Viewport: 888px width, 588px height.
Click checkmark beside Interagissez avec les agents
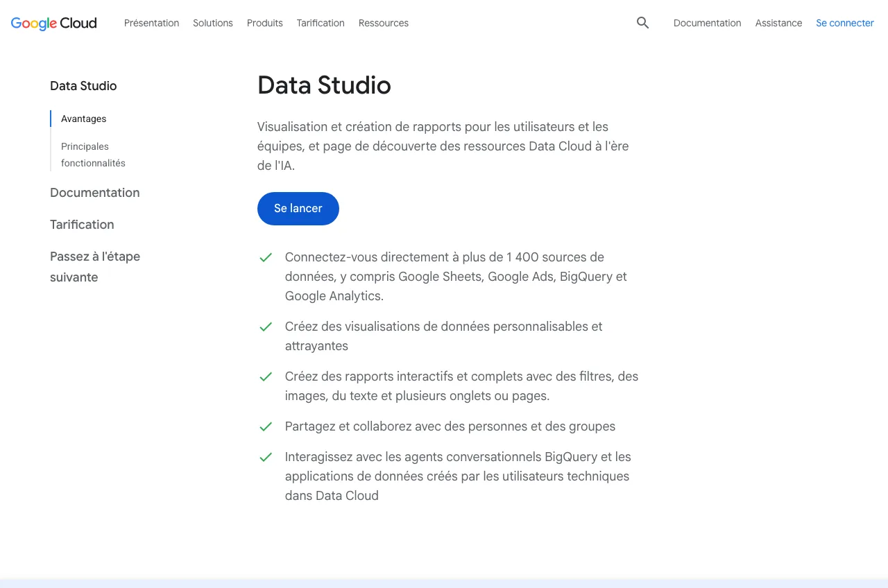pos(266,457)
